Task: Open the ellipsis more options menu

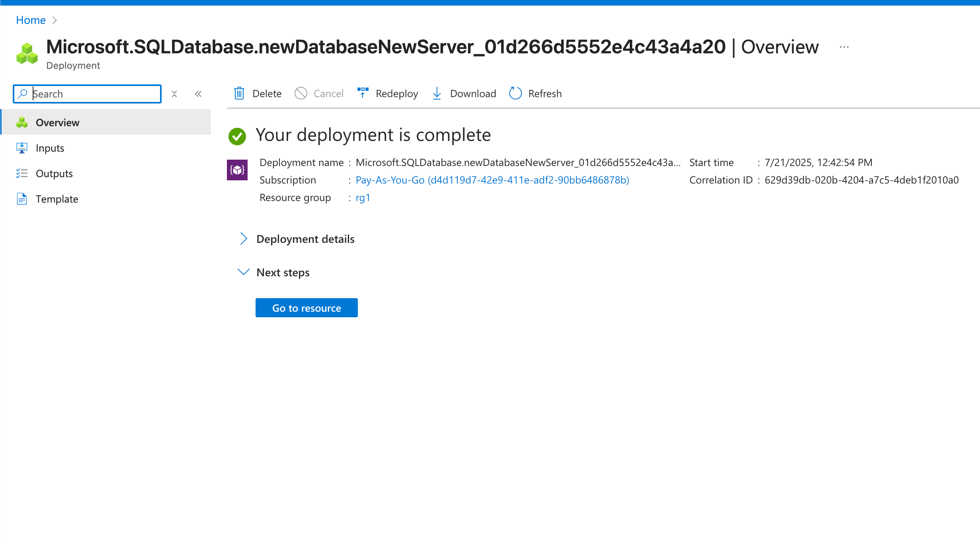Action: click(844, 47)
